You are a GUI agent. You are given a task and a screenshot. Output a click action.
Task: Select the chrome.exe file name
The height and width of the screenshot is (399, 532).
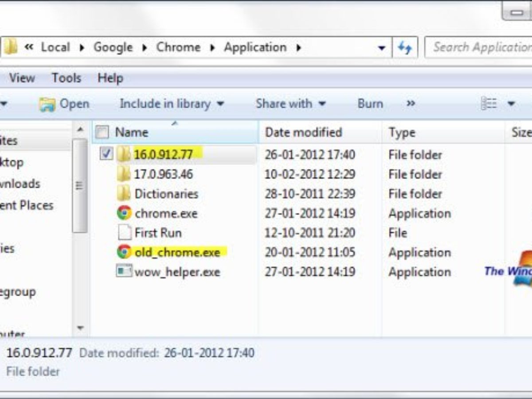tap(166, 213)
